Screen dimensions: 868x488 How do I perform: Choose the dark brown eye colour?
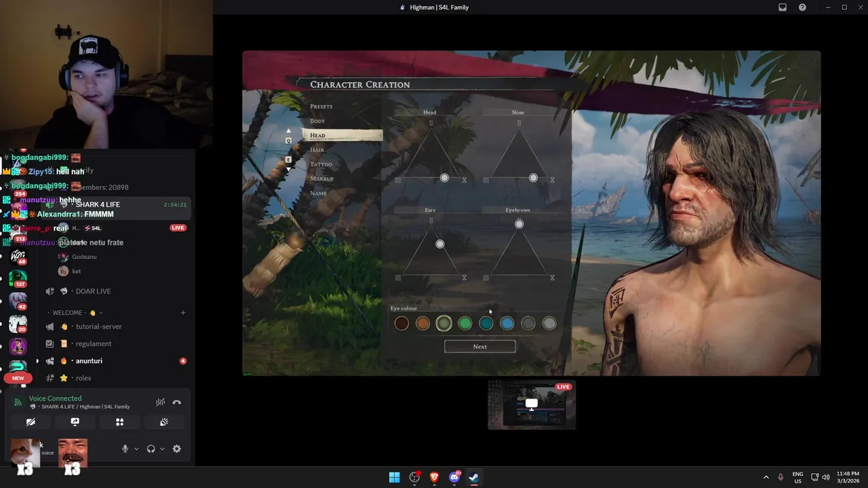pos(401,324)
